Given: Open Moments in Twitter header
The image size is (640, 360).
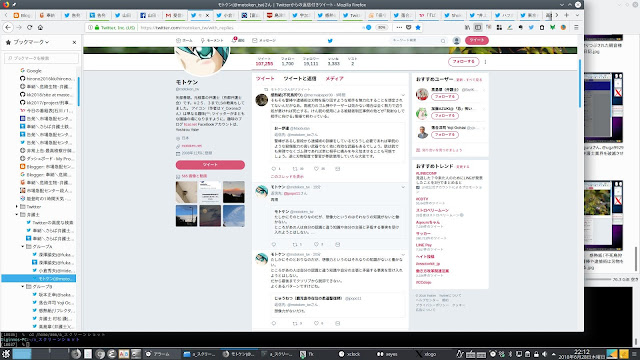Looking at the screenshot, I should coord(212,40).
